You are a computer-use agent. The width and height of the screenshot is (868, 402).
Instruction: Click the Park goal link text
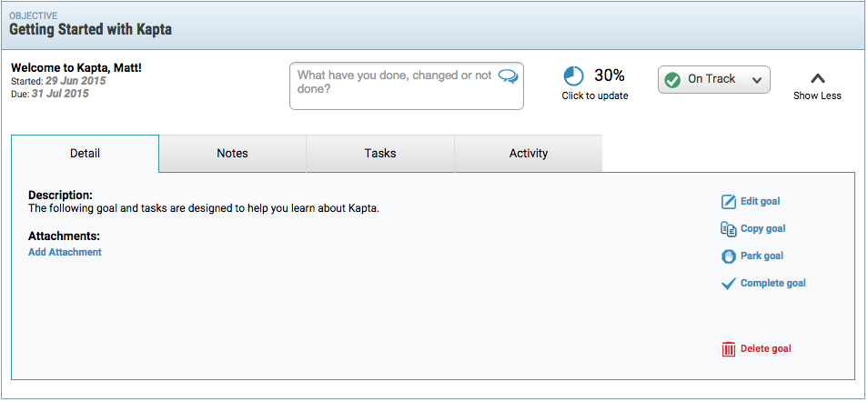click(x=762, y=256)
